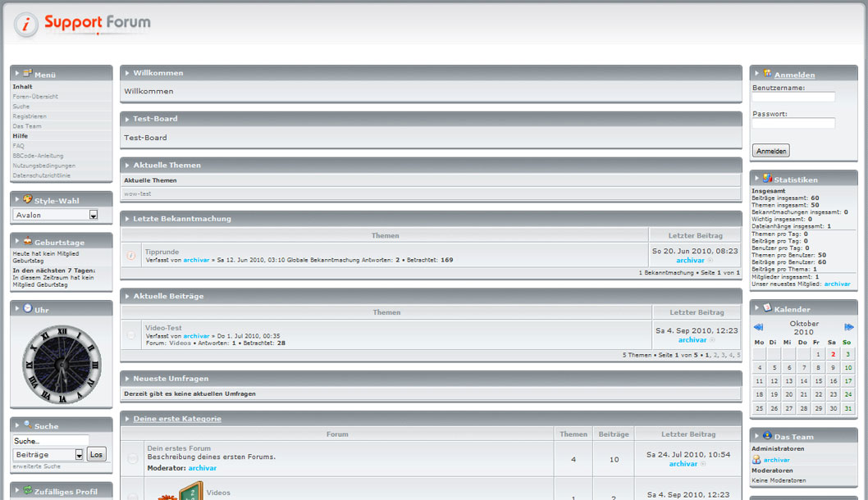Click the Support Forum logo

click(82, 24)
